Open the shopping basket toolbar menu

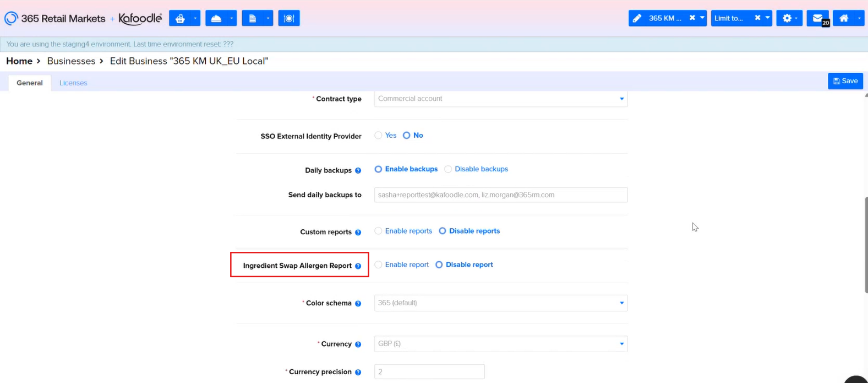point(181,18)
